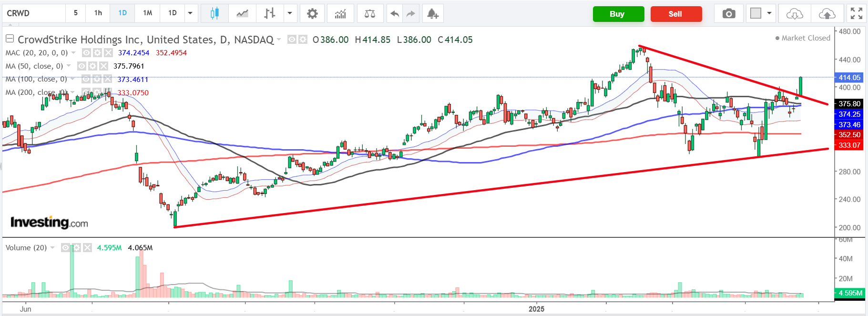The width and height of the screenshot is (868, 316).
Task: Remove the MA (100, close, 0) indicator
Action: coord(108,79)
